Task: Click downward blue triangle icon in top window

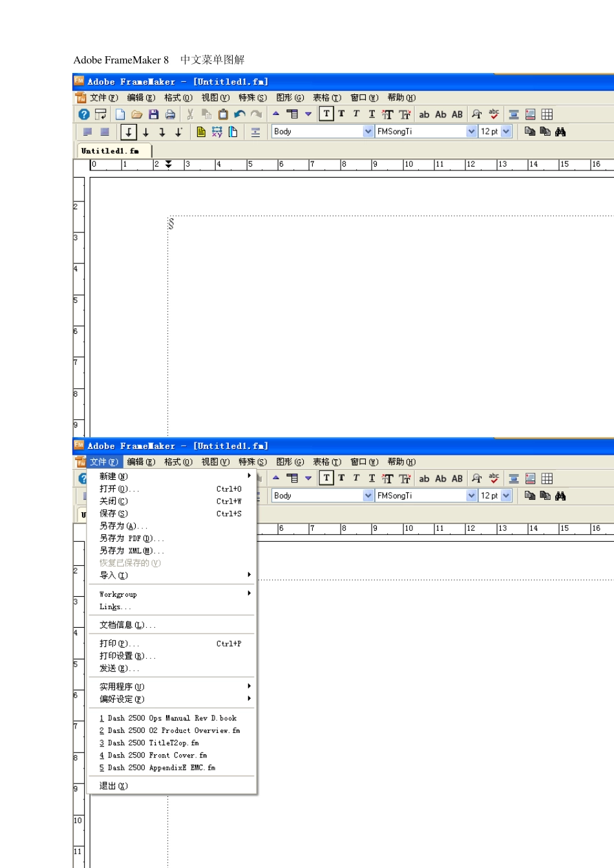Action: click(x=308, y=114)
